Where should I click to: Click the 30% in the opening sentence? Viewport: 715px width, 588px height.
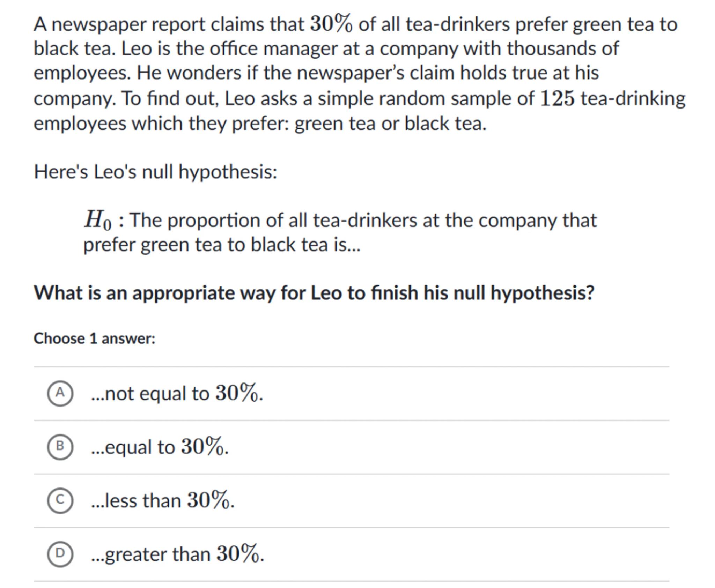click(x=331, y=24)
